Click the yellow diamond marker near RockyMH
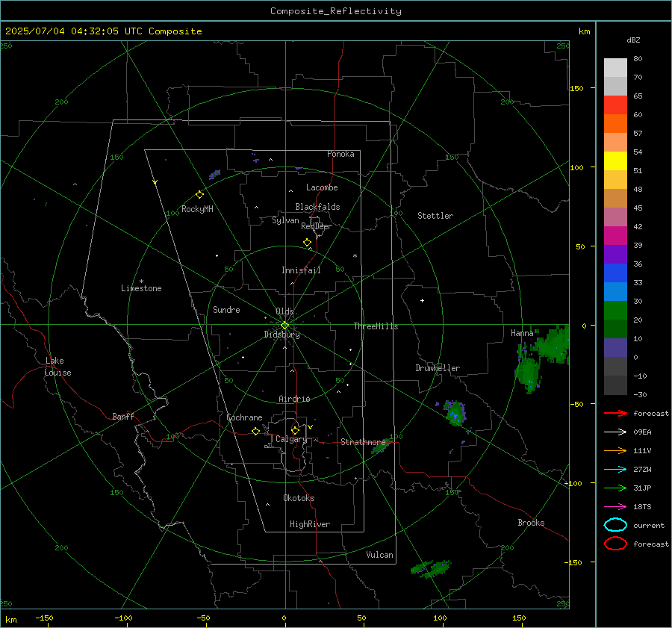Image resolution: width=672 pixels, height=628 pixels. click(199, 195)
